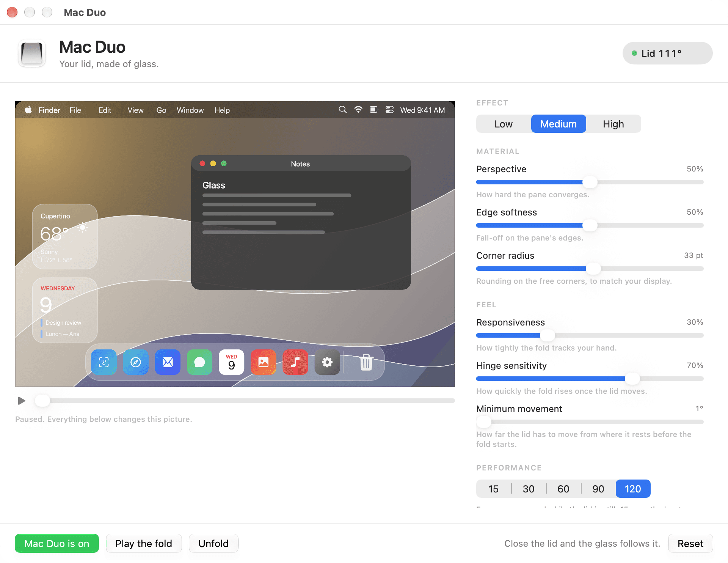Image resolution: width=728 pixels, height=563 pixels.
Task: Open the Edit menu in preview menu bar
Action: click(x=105, y=110)
